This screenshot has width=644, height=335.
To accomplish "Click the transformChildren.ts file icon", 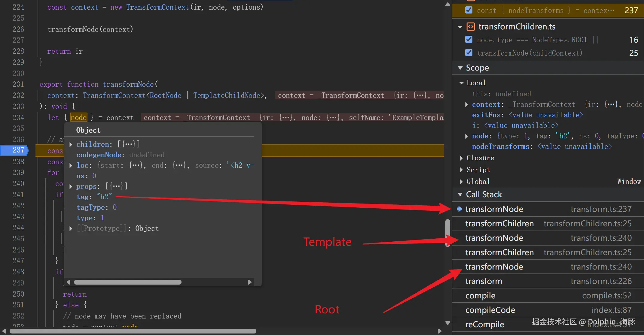I will [x=471, y=27].
